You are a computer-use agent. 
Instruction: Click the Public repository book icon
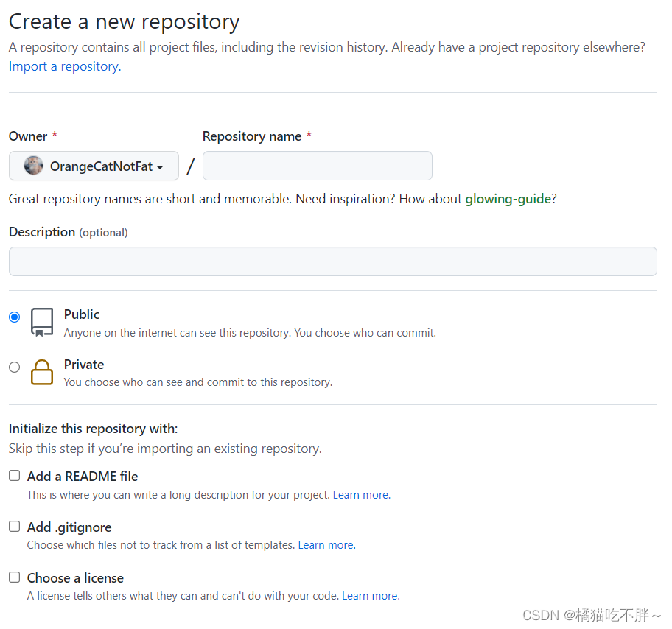42,322
